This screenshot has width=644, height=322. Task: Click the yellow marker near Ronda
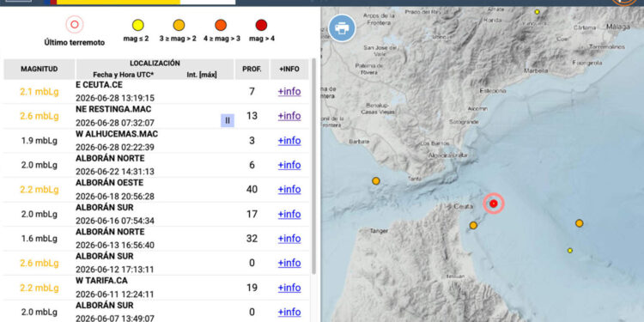[x=537, y=12]
